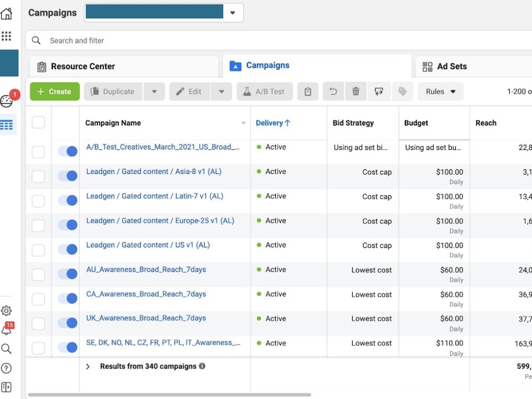
Task: Click Using ad set bu... budget cell
Action: [433, 147]
